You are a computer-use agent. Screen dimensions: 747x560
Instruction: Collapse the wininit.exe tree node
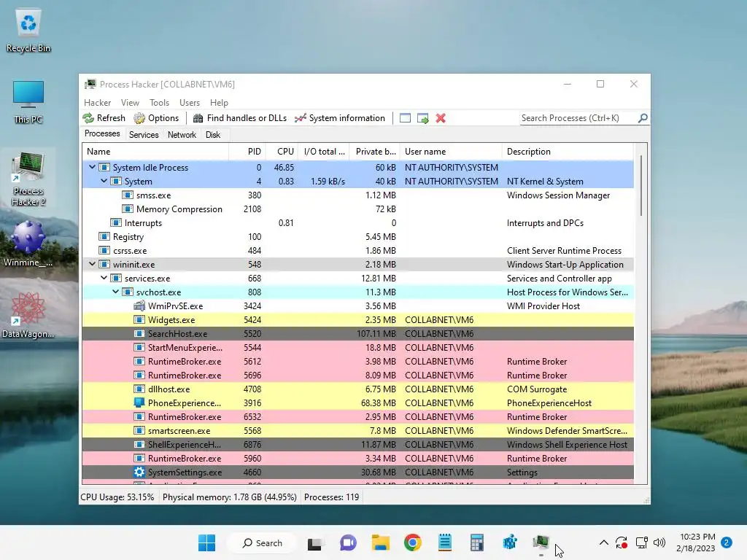pyautogui.click(x=92, y=264)
